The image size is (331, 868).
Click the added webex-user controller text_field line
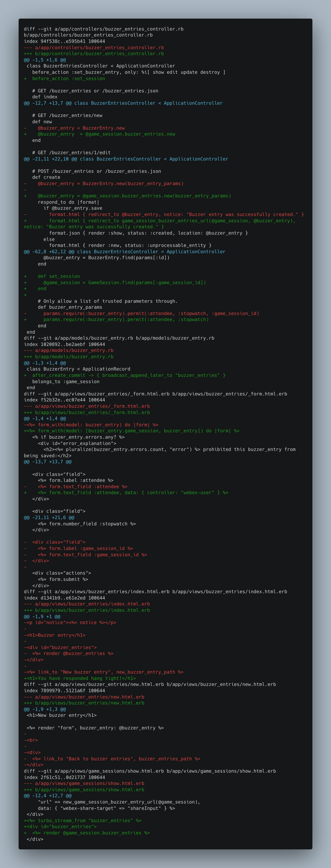[x=126, y=493]
